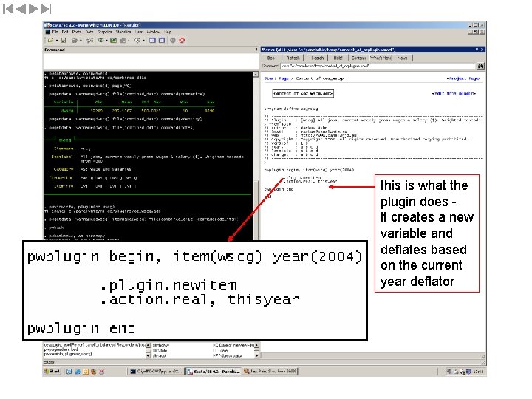Go to previous slide arrow

pyautogui.click(x=21, y=9)
